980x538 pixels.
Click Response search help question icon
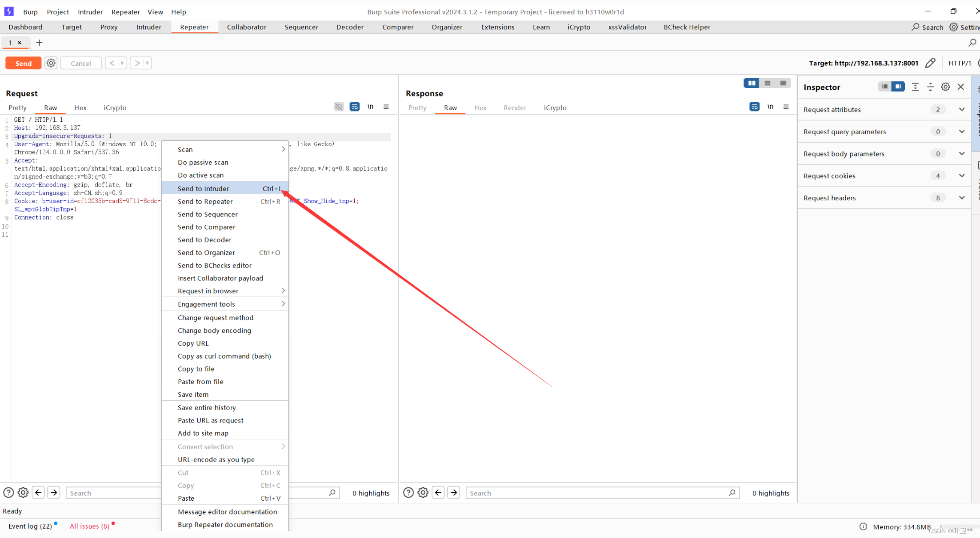coord(408,492)
